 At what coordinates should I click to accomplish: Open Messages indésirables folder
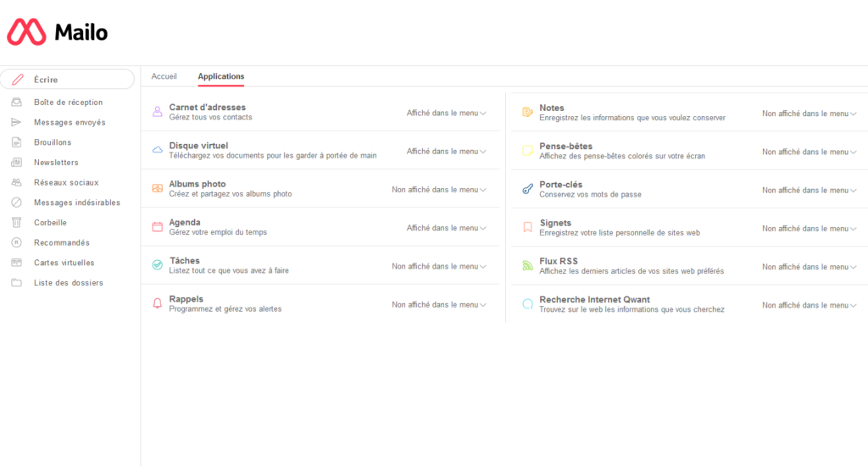click(x=77, y=202)
